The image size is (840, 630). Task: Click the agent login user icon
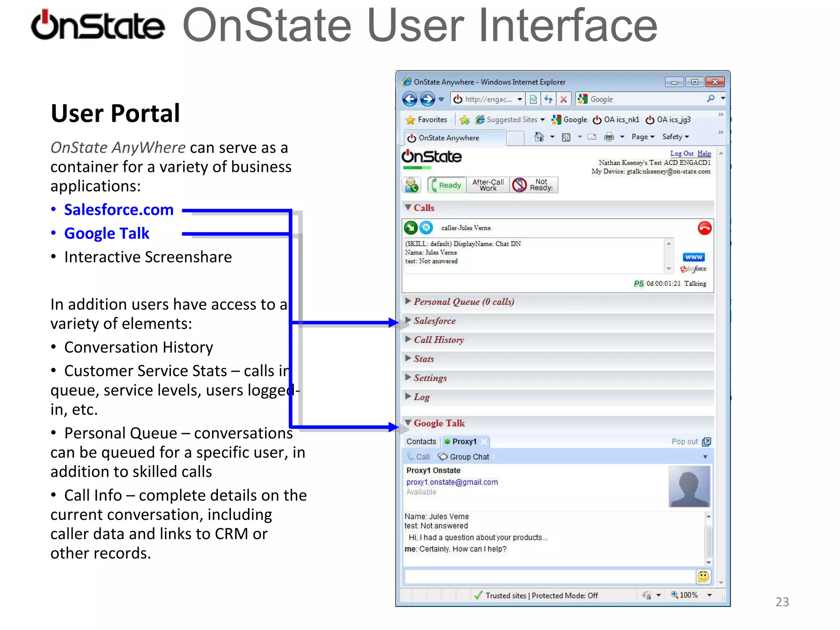(412, 185)
